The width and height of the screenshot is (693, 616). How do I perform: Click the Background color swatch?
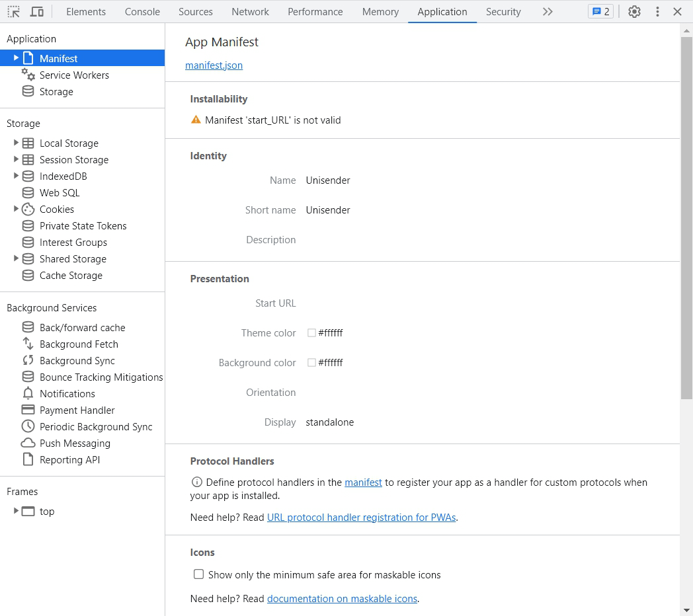click(311, 362)
